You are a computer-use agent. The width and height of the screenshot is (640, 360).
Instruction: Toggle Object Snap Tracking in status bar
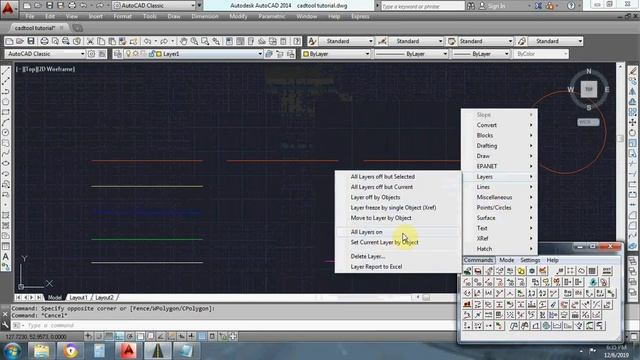coord(161,336)
